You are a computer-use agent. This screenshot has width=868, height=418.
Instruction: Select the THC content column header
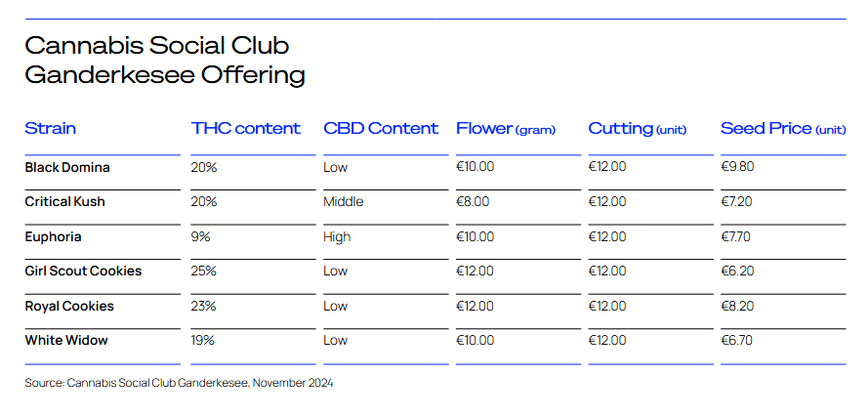point(246,129)
